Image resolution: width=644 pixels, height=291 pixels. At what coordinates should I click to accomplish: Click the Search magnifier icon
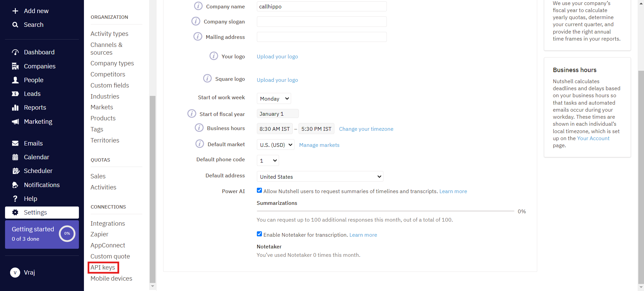point(15,25)
